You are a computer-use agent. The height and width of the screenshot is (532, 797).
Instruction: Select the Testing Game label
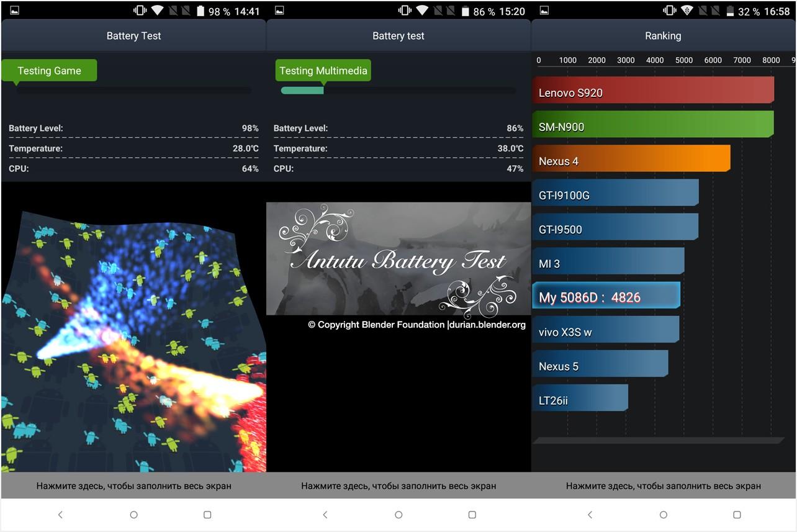click(49, 70)
